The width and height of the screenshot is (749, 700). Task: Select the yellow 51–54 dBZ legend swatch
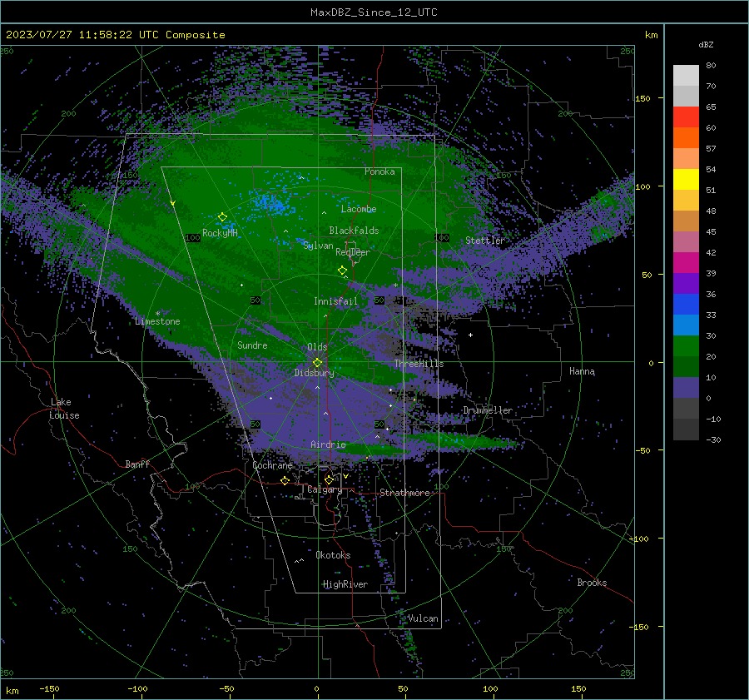pos(686,180)
